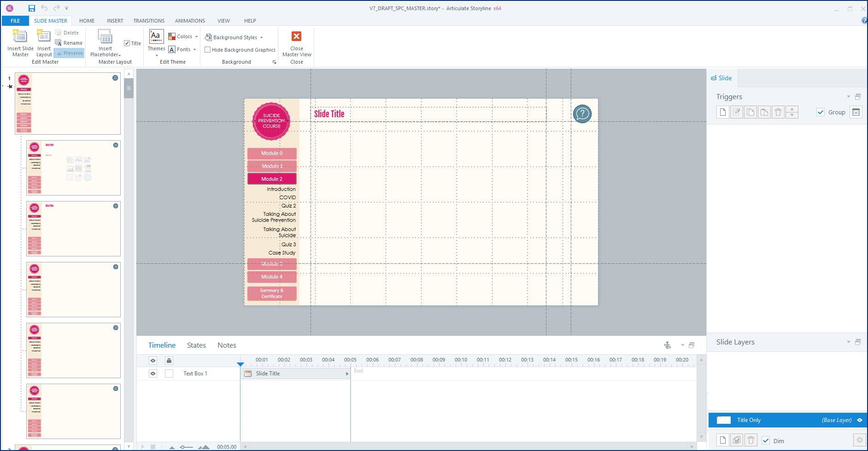Image resolution: width=868 pixels, height=451 pixels.
Task: Open the Themes gallery
Action: tap(156, 43)
